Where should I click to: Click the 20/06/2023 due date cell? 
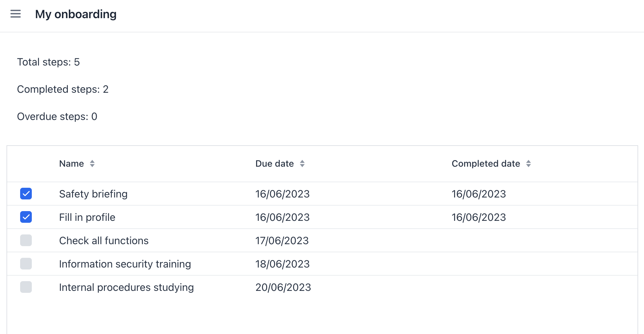(283, 287)
